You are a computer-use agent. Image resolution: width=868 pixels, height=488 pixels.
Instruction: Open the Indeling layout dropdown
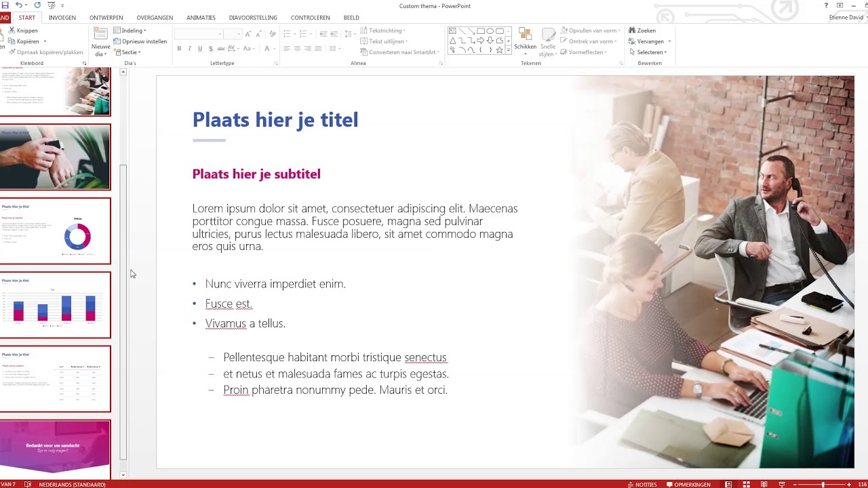(130, 30)
